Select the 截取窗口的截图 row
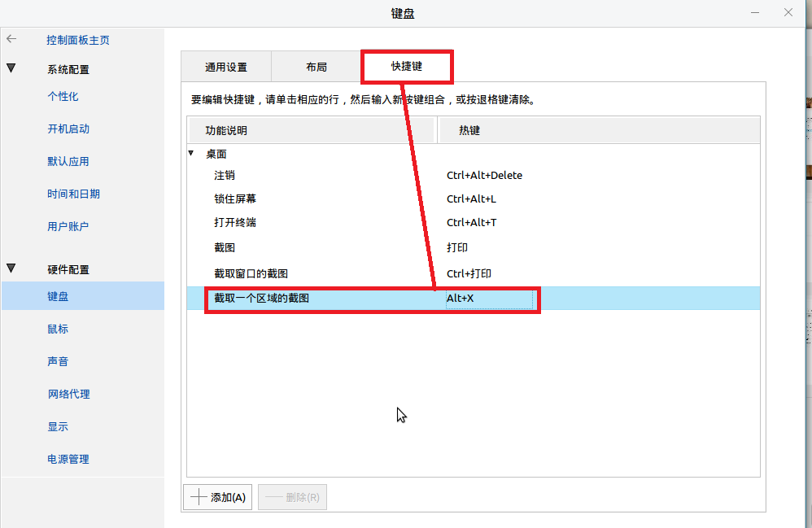 [x=474, y=273]
